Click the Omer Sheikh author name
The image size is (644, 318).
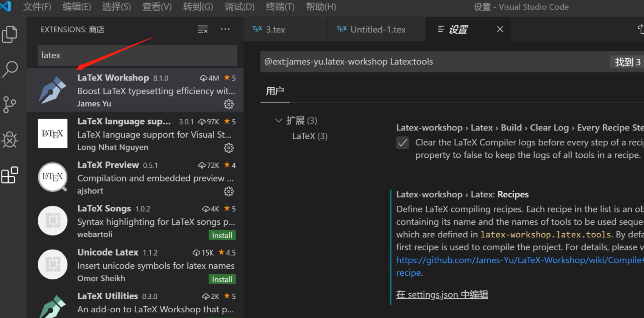pyautogui.click(x=101, y=278)
